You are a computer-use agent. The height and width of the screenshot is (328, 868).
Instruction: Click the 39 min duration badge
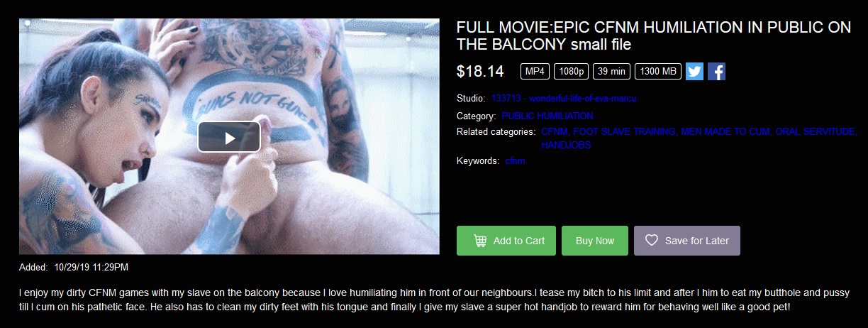[x=611, y=72]
